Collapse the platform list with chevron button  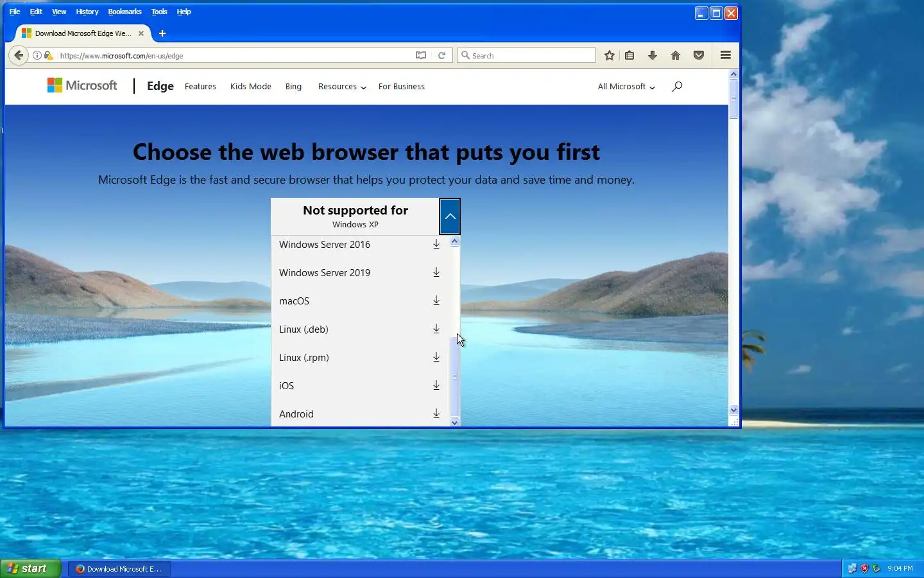(450, 216)
